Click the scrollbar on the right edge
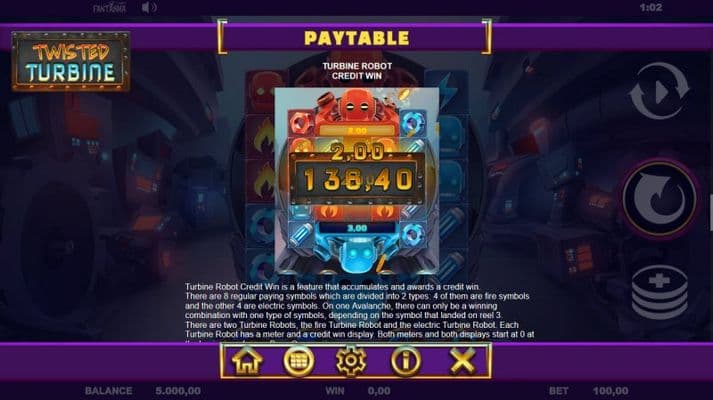 pyautogui.click(x=710, y=211)
